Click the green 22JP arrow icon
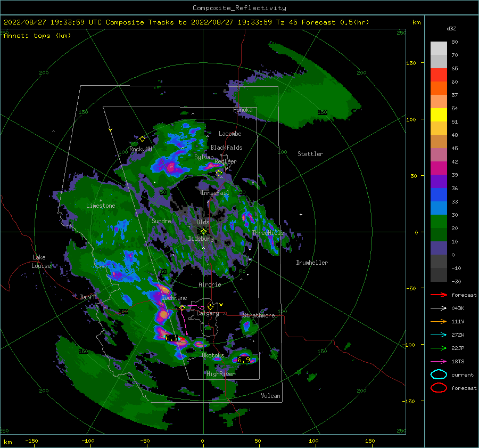 pyautogui.click(x=439, y=348)
